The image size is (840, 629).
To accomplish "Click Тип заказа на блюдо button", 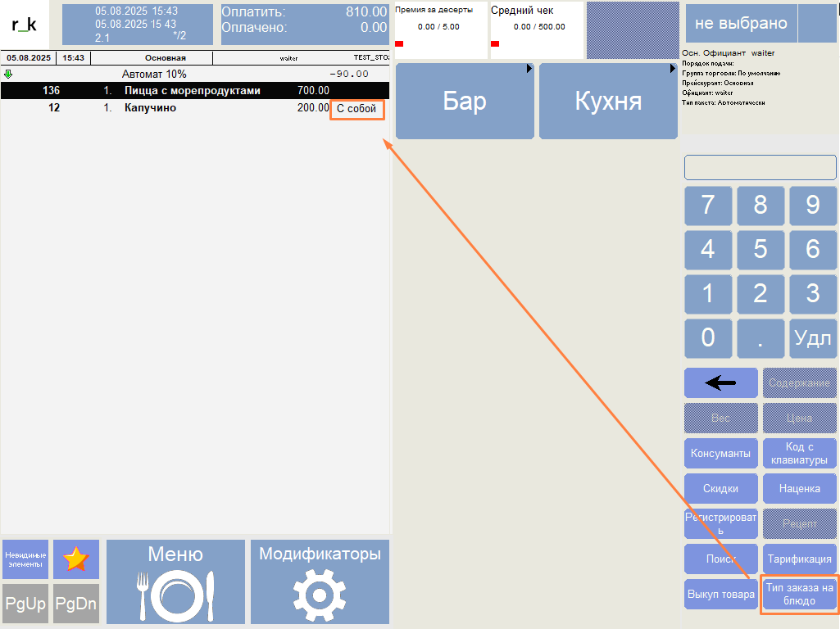I will (x=799, y=594).
